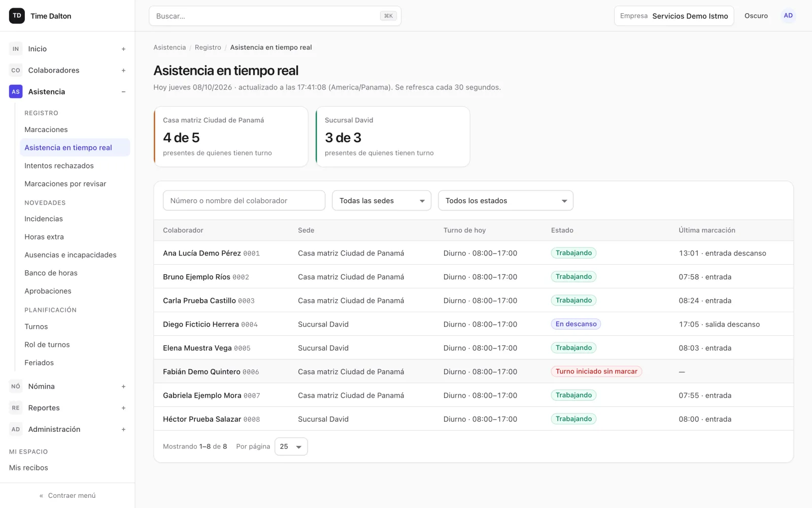Viewport: 812px width, 508px height.
Task: Open the Todos los estados dropdown
Action: coord(505,201)
